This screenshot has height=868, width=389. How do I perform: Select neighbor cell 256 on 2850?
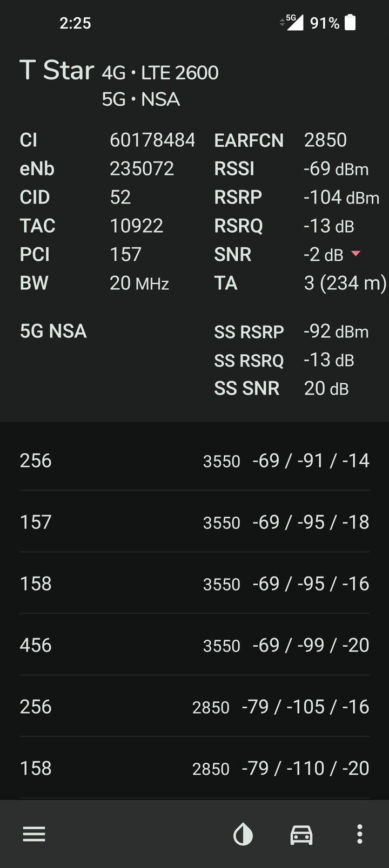coord(194,707)
